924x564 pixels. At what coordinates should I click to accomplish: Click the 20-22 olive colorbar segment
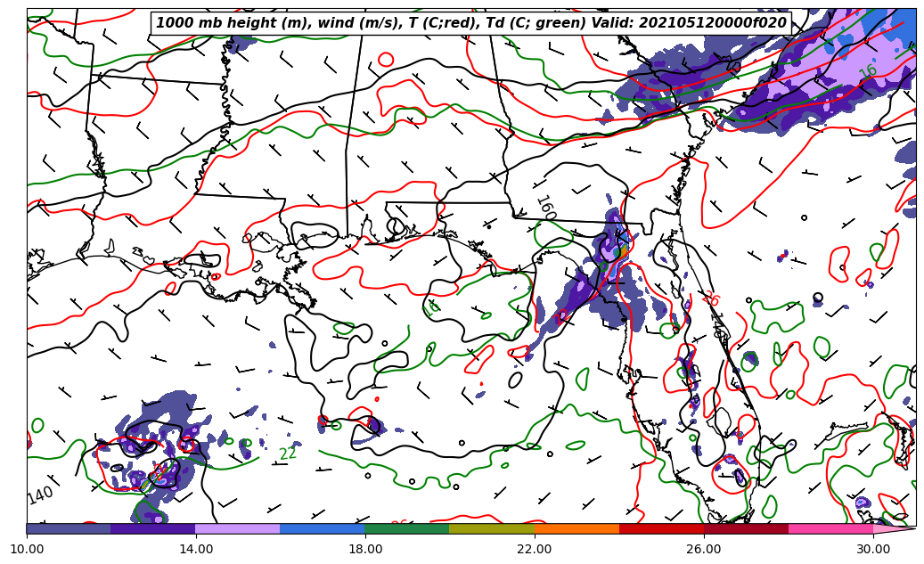(x=492, y=528)
